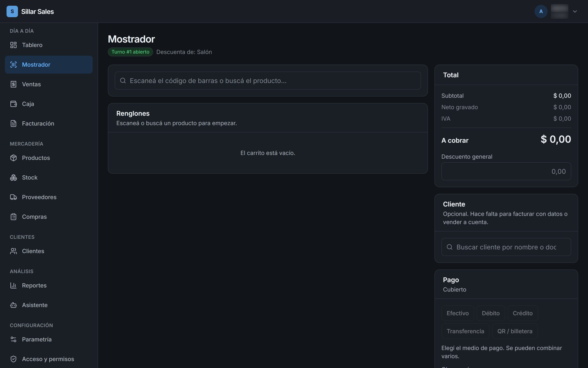This screenshot has width=588, height=368.
Task: Click the Proveedores truck icon
Action: [x=13, y=197]
